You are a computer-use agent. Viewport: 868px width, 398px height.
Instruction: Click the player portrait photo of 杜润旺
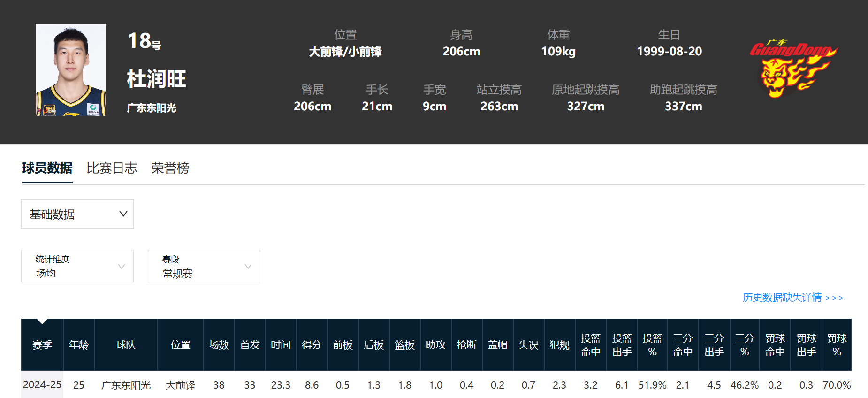(71, 70)
